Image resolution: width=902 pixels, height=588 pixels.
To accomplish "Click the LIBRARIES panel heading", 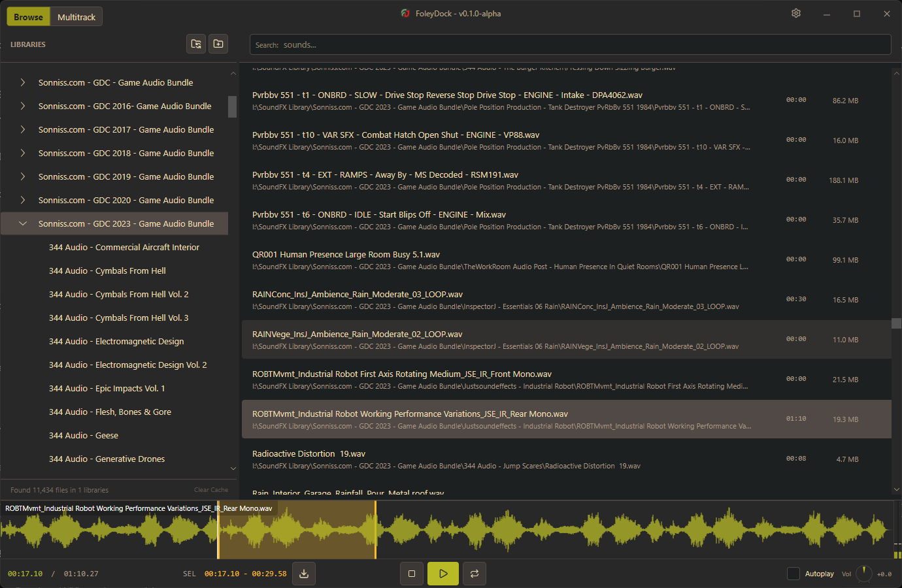I will tap(28, 44).
